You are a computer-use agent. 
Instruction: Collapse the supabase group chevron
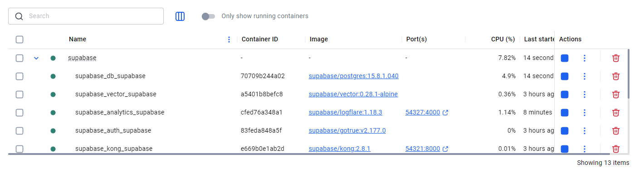click(x=37, y=58)
